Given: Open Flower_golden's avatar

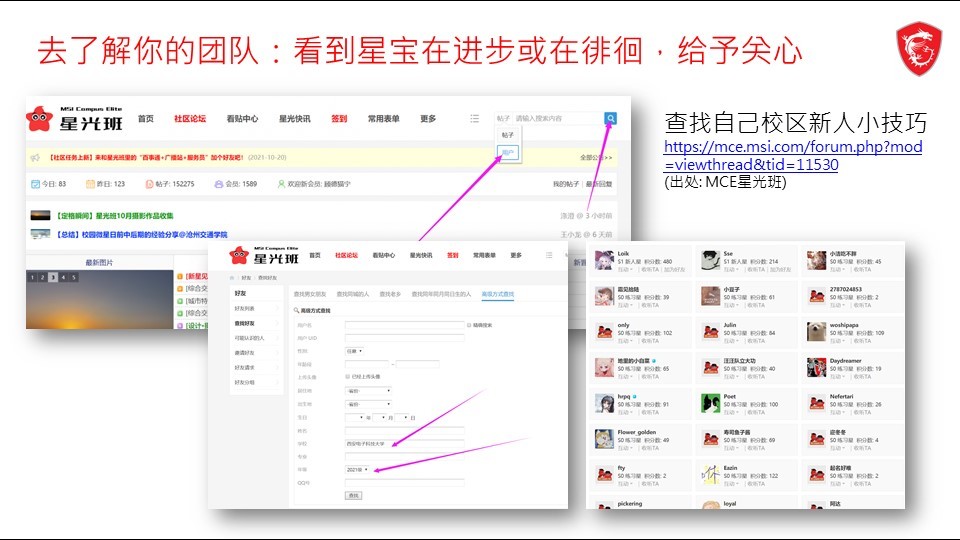Looking at the screenshot, I should (x=604, y=439).
